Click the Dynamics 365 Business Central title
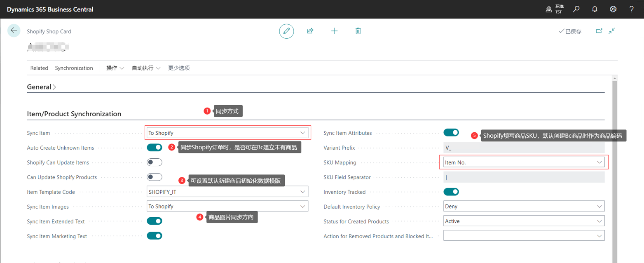 pyautogui.click(x=50, y=9)
